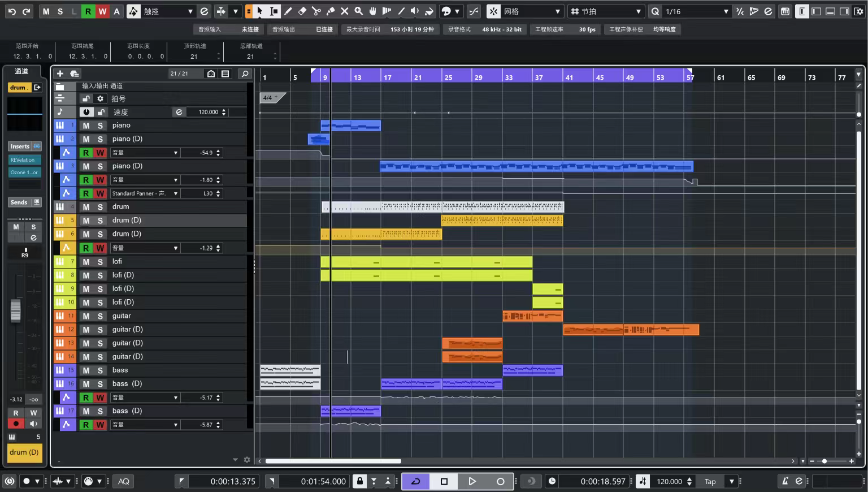Open the 1/16 quantize preset dropdown

coord(697,11)
